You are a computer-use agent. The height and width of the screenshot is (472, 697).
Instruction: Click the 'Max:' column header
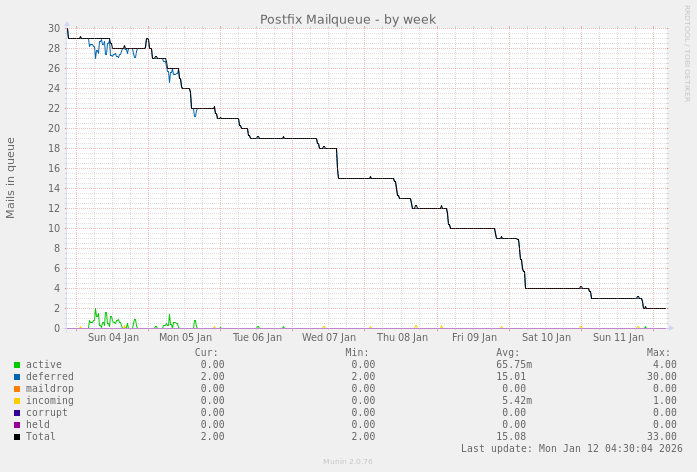(x=658, y=352)
